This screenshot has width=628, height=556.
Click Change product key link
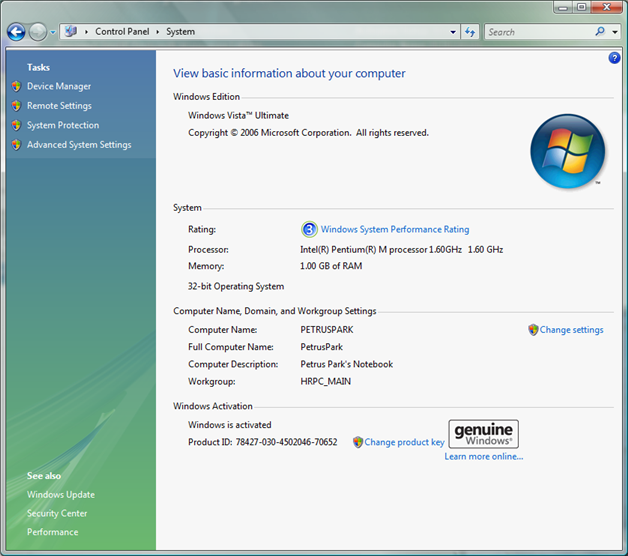[405, 442]
